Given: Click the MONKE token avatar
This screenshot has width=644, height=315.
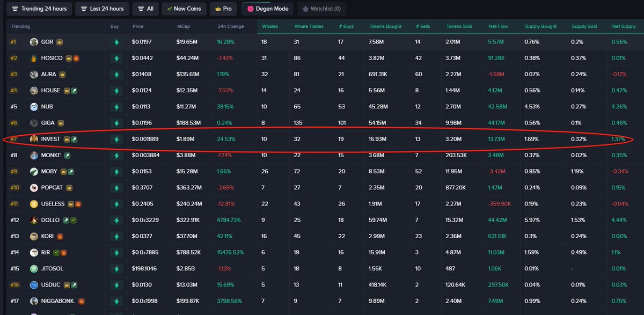Looking at the screenshot, I should [x=34, y=156].
